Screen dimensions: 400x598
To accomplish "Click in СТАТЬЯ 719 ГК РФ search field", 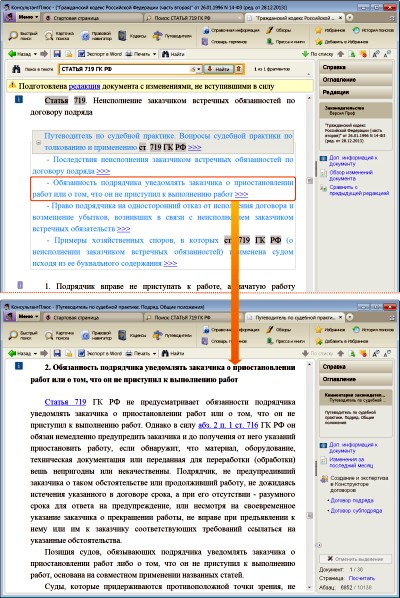I will click(x=124, y=69).
